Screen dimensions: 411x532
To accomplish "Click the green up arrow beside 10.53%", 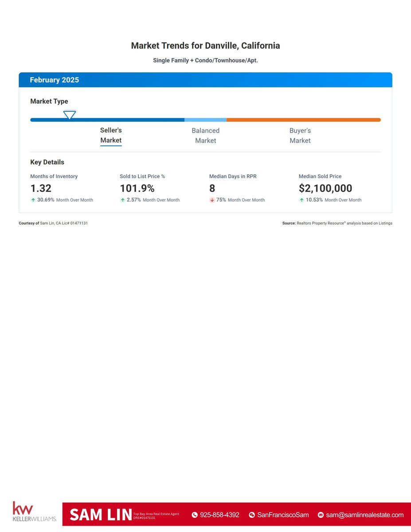I will 303,200.
